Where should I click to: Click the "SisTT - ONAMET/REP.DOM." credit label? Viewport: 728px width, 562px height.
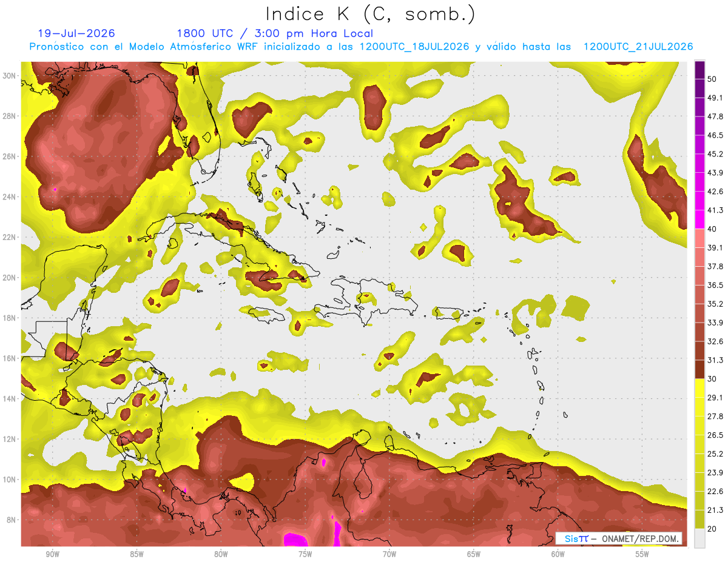pyautogui.click(x=619, y=538)
